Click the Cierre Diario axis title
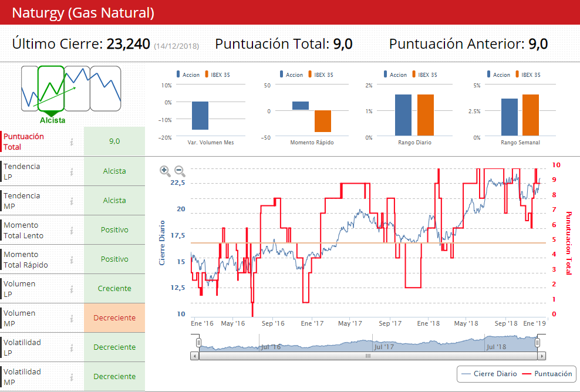Image resolution: width=580 pixels, height=392 pixels. click(161, 243)
